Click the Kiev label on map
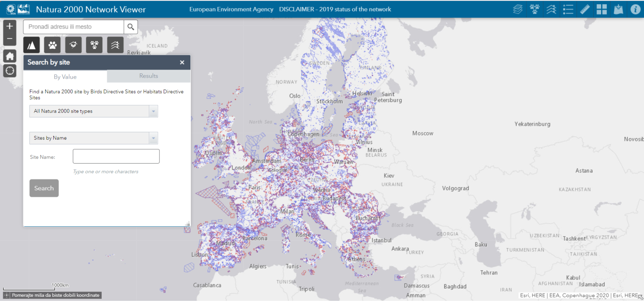Viewport: 644px width, 301px height. coord(389,176)
